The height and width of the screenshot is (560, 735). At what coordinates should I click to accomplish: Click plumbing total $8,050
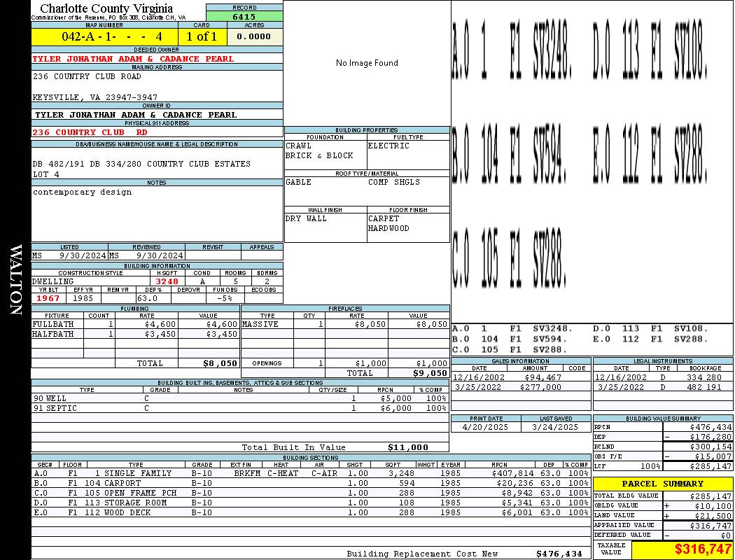[x=220, y=363]
